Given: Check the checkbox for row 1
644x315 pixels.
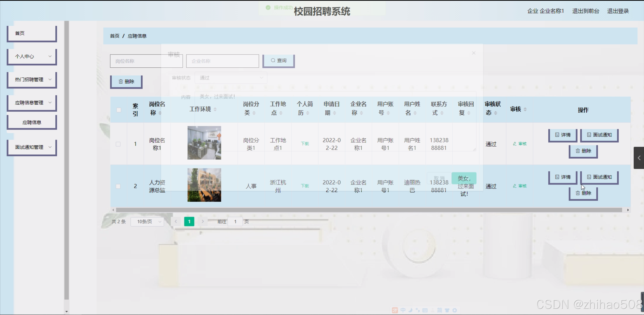Looking at the screenshot, I should tap(118, 144).
